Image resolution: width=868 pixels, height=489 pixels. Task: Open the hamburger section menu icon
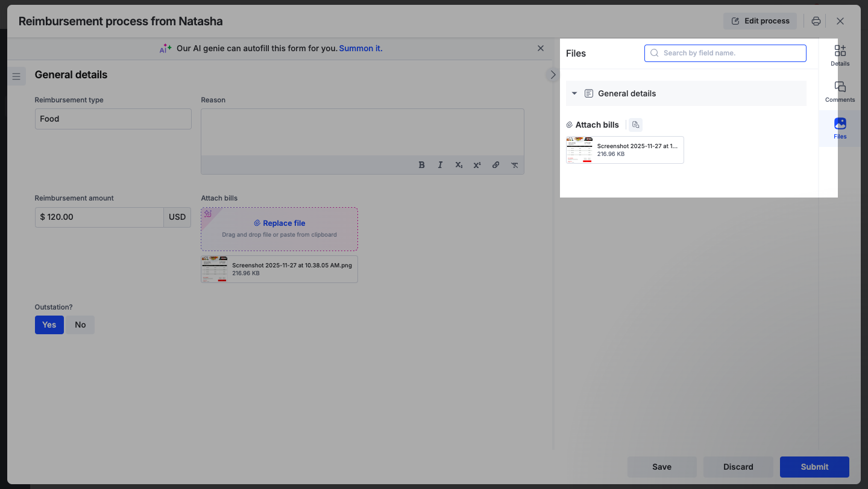point(16,76)
